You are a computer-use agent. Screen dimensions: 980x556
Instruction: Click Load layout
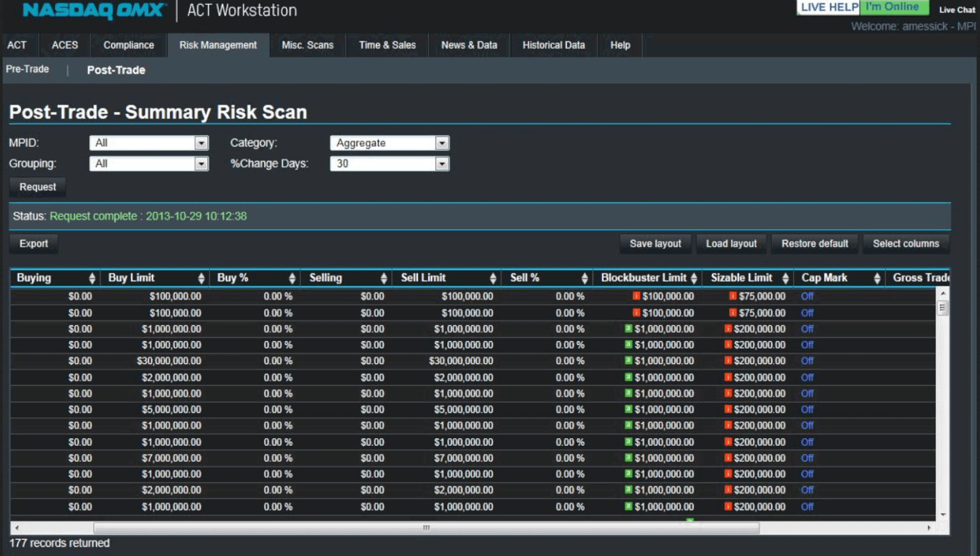[732, 244]
